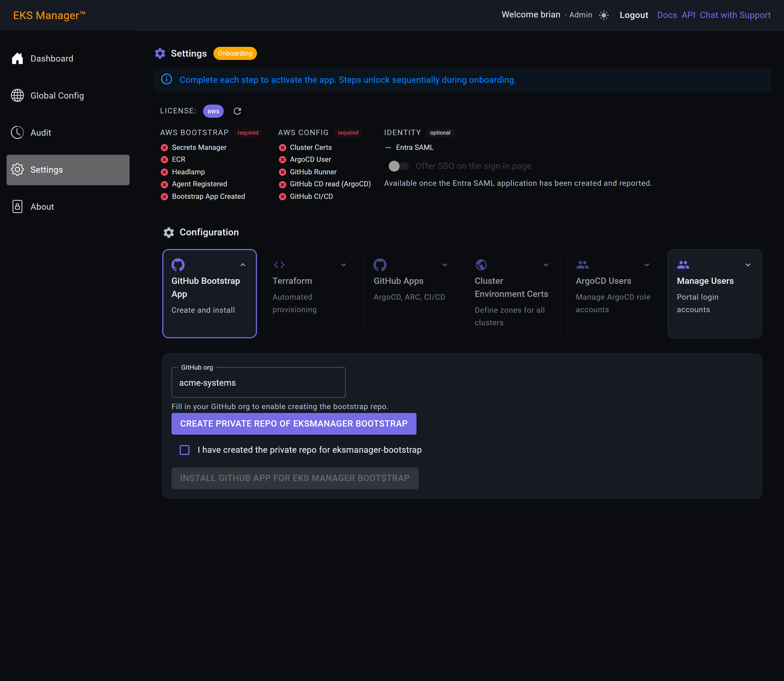Click Create Private Repo of EKSManager Bootstrap
This screenshot has width=784, height=681.
(x=294, y=424)
